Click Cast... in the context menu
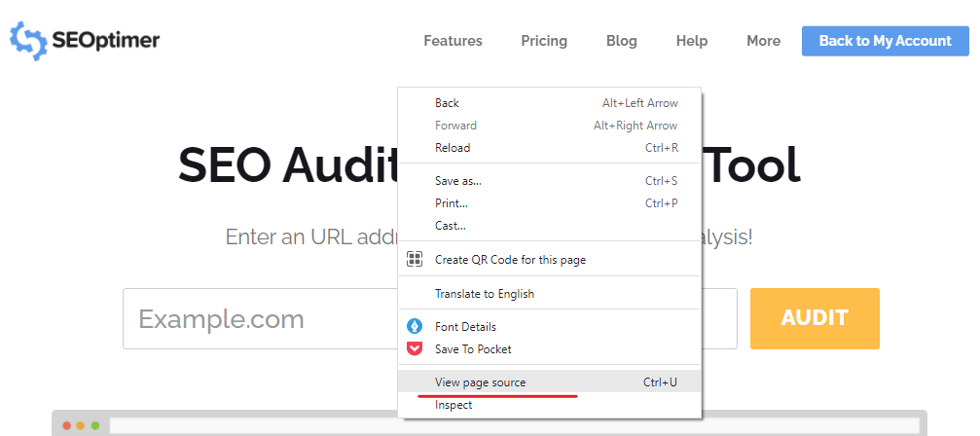 pos(450,226)
